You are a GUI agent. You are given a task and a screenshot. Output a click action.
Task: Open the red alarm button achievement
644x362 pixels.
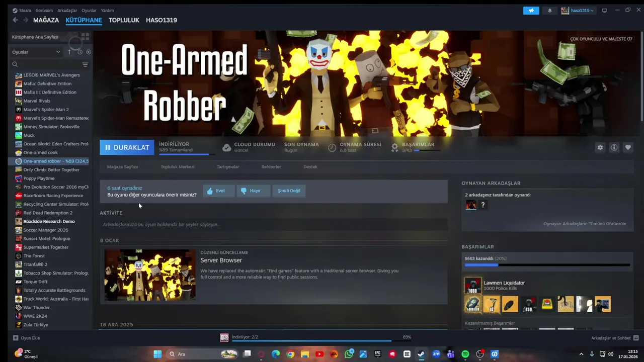[x=547, y=304]
